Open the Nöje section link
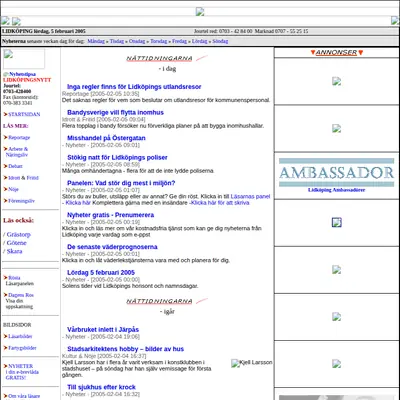400x400 pixels. [x=13, y=189]
